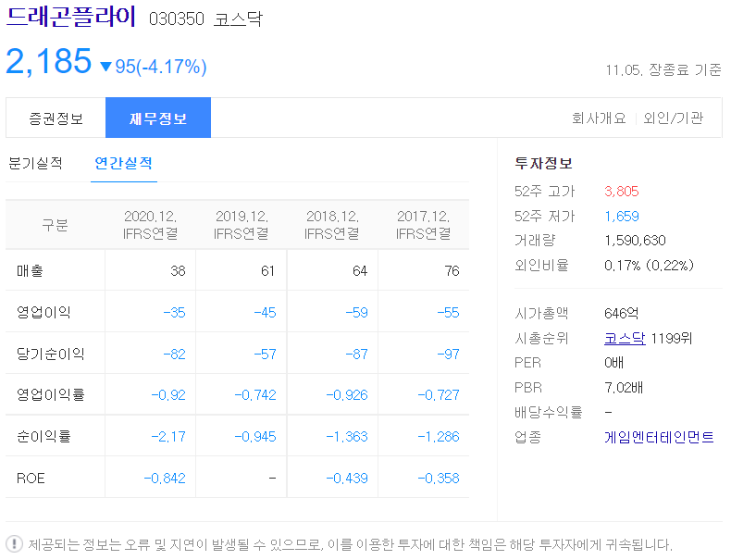Click ROE value -0.842
Viewport: 731px width, 560px height.
[x=165, y=478]
